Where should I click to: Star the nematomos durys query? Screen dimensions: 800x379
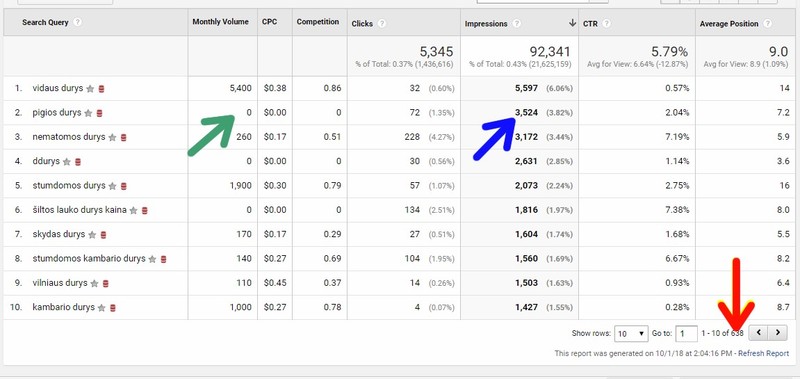point(112,138)
